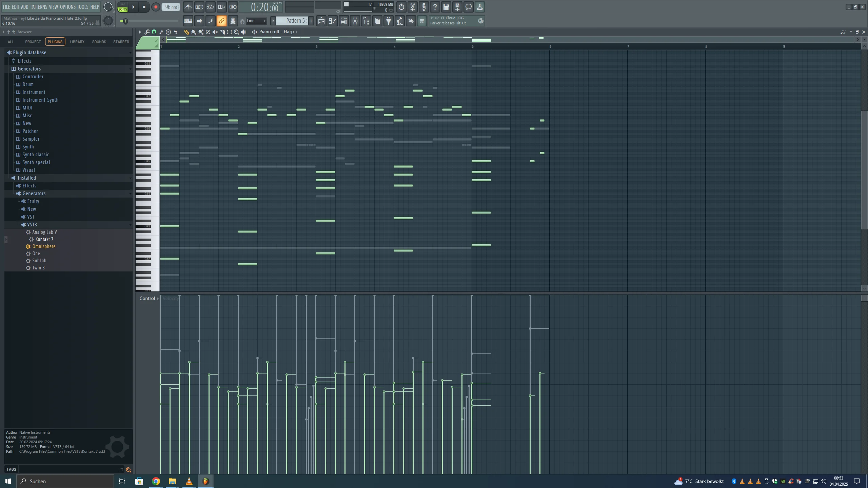Open the Playlist window from toolbar
Viewport: 868px width, 488px height.
pyautogui.click(x=321, y=21)
